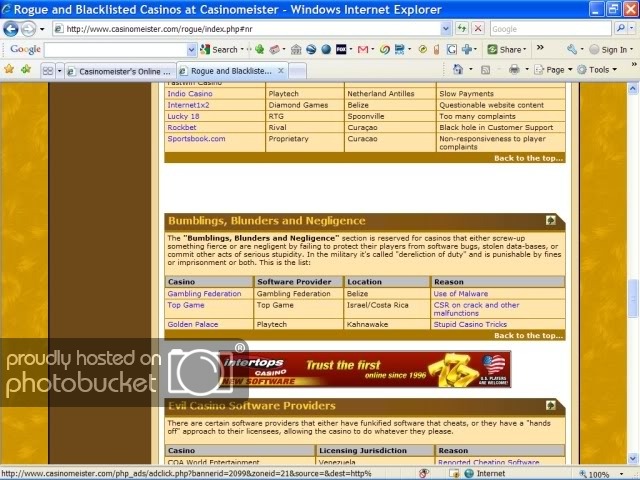
Task: Click the Add to Favorites star-plus icon
Action: click(26, 69)
